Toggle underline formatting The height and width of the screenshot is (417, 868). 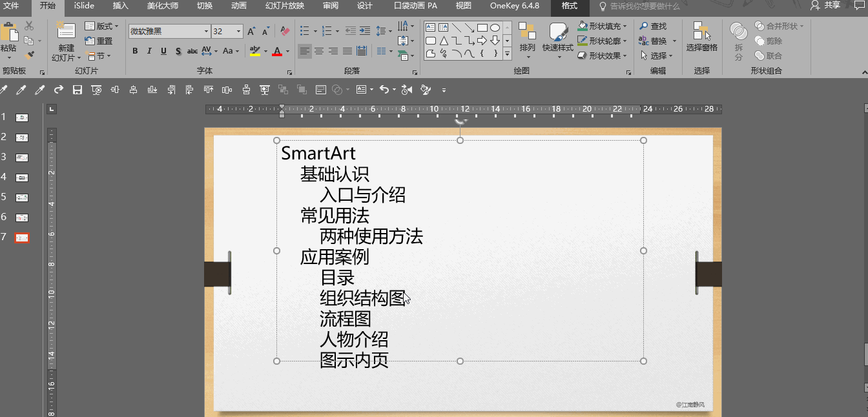(163, 51)
